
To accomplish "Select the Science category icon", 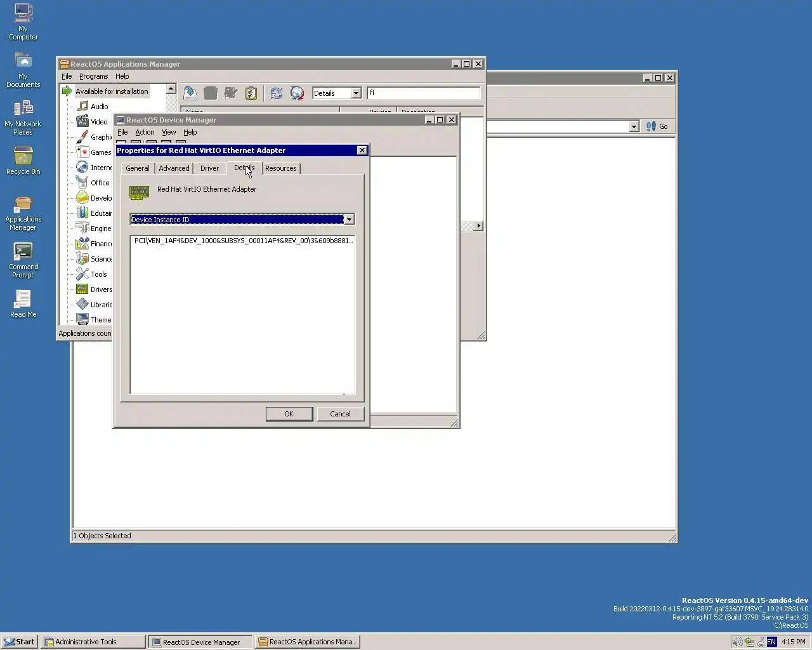I will [x=82, y=259].
